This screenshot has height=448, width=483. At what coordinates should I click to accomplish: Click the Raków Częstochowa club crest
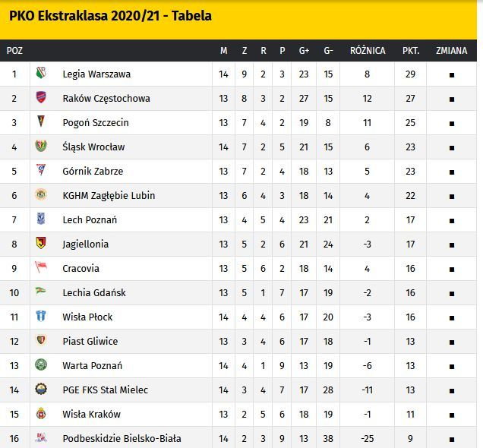click(41, 97)
